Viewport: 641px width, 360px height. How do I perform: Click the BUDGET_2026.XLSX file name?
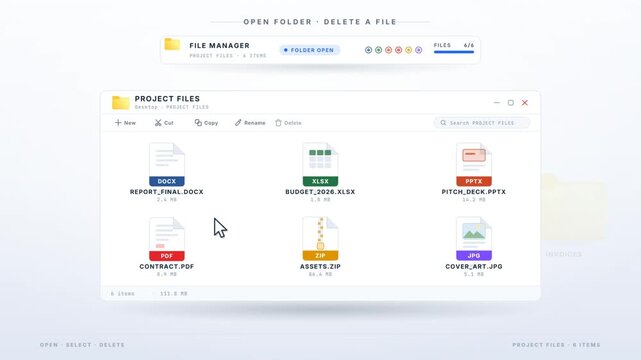(320, 192)
